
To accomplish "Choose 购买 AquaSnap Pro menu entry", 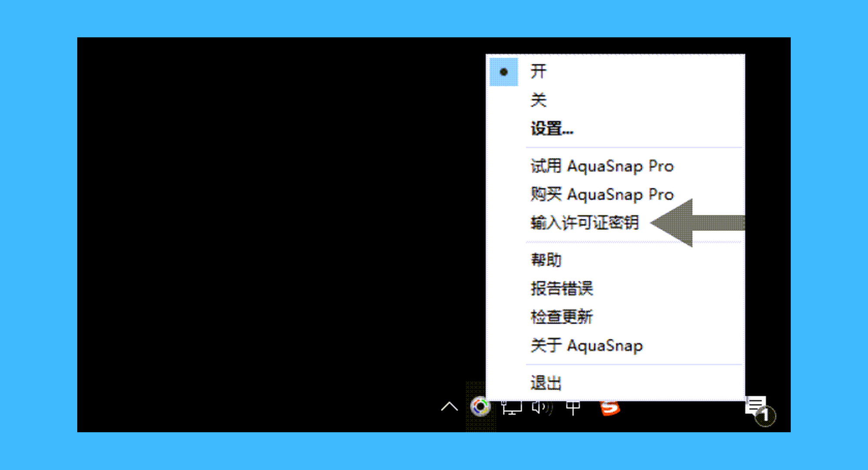I will click(615, 194).
